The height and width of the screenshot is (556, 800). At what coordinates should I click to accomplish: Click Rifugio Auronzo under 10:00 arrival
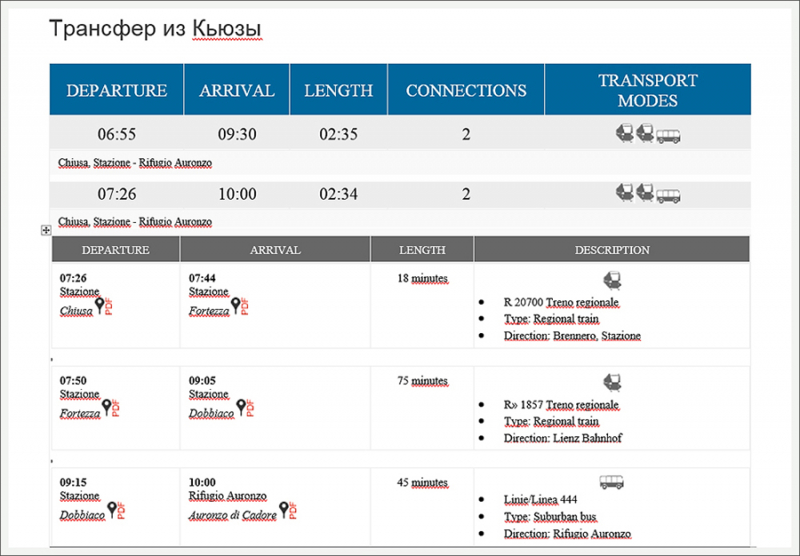228,496
